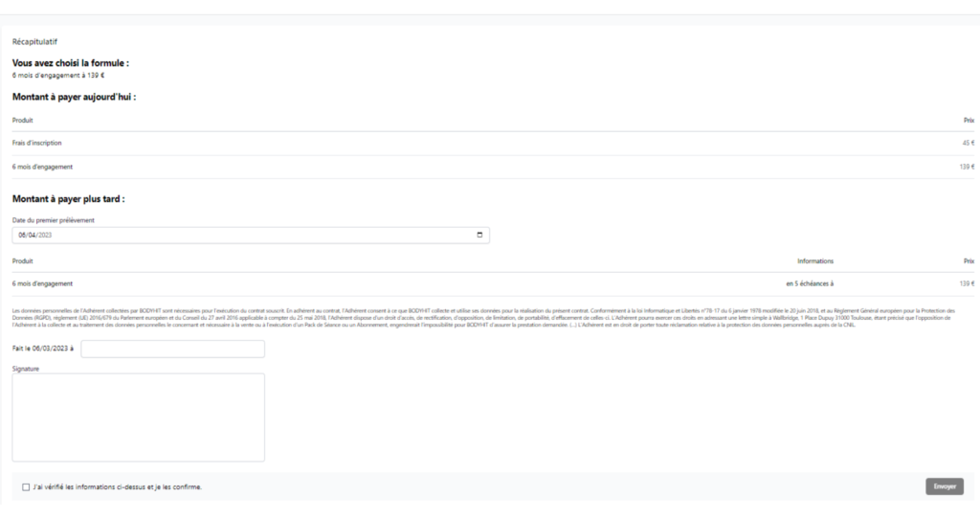Screen dimensions: 980x519
Task: Click the "Montant à payer aujourd'hui" heading
Action: tap(74, 97)
